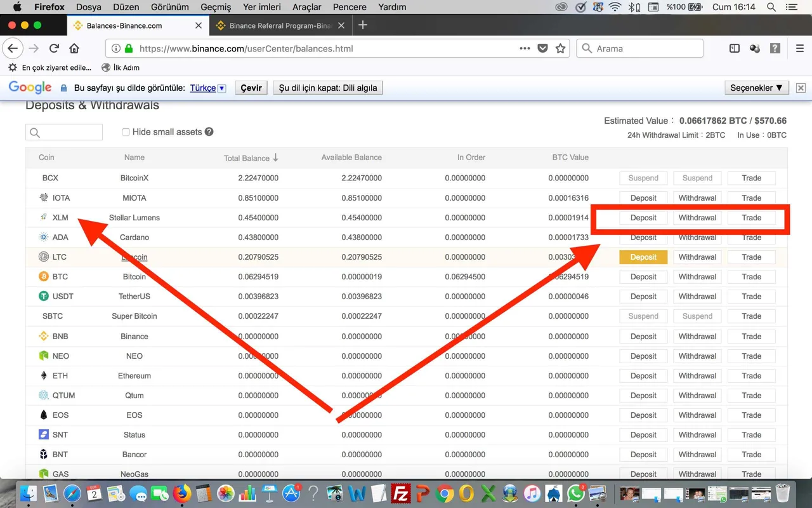Open a new tab with plus icon
The width and height of the screenshot is (812, 508).
pos(363,25)
